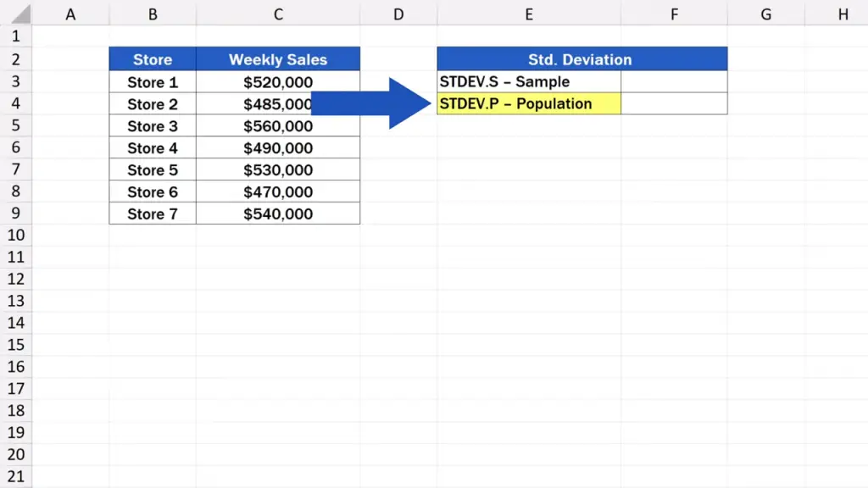Image resolution: width=868 pixels, height=488 pixels.
Task: Click the Select All corner button
Action: 15,14
